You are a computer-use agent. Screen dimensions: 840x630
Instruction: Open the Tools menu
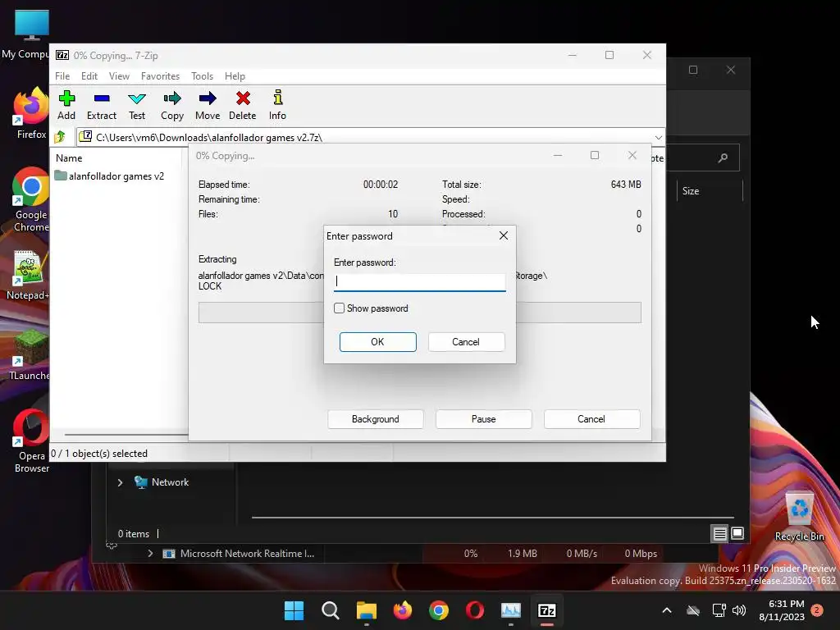pos(202,76)
